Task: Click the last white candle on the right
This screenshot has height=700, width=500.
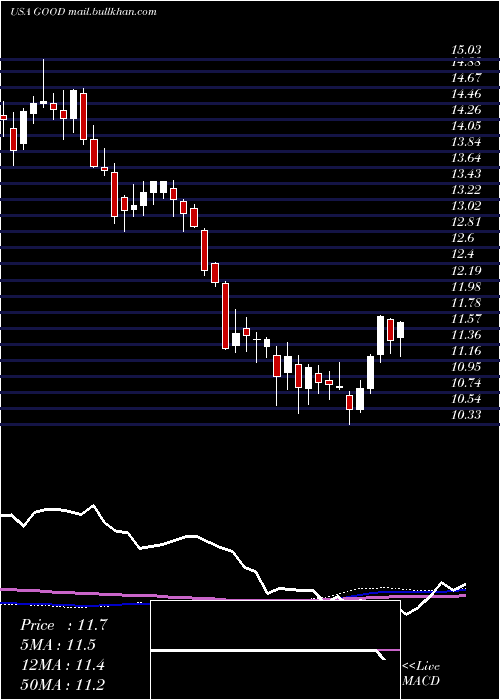Action: pyautogui.click(x=400, y=330)
